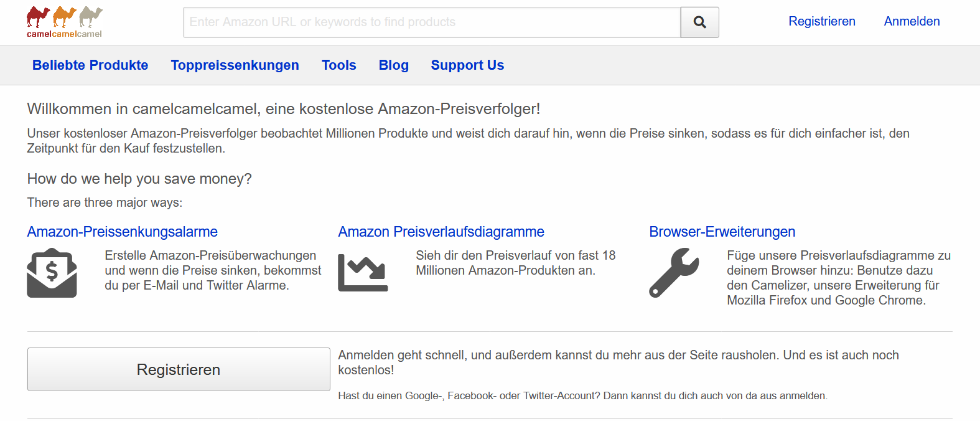Click the Anmelden link
Image resolution: width=980 pixels, height=421 pixels.
(x=912, y=21)
